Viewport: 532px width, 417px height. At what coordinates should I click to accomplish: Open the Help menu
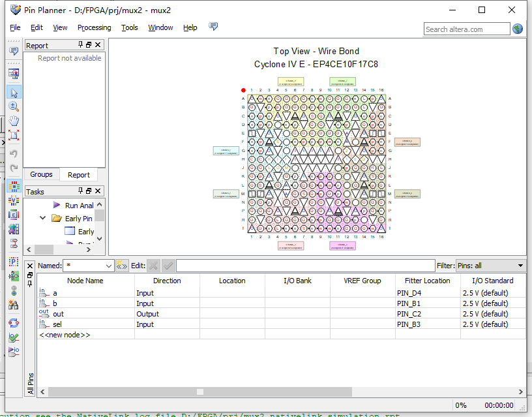click(190, 27)
